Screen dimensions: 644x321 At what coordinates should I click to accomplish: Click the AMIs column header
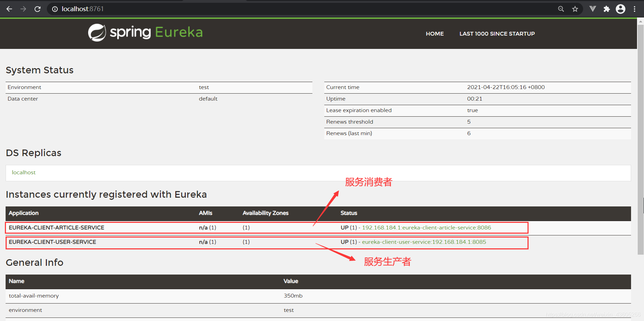click(x=206, y=213)
